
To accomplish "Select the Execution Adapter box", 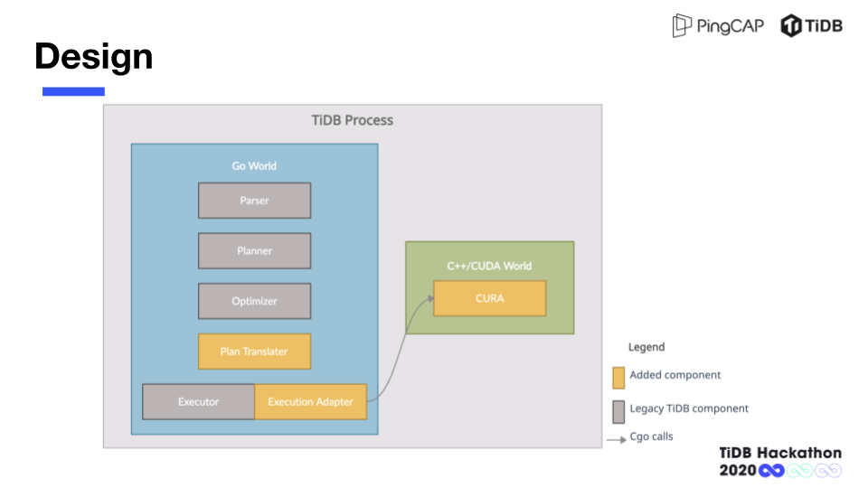I will coord(310,402).
